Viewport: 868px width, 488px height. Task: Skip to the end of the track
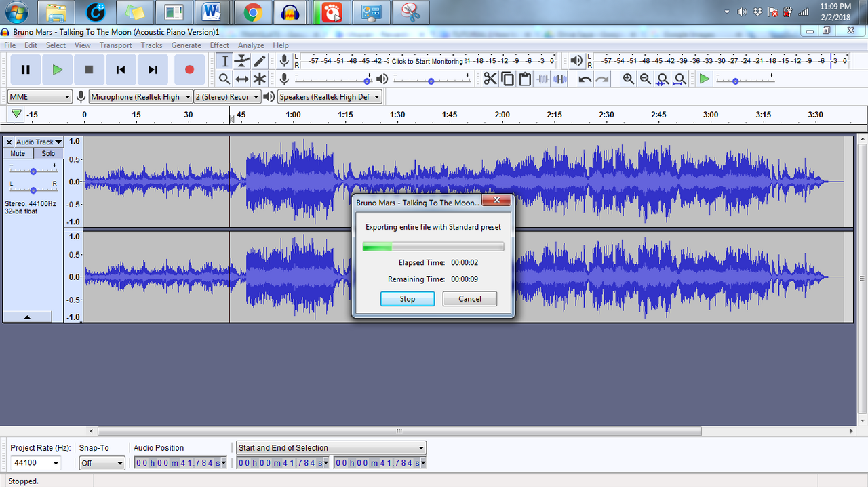(153, 69)
